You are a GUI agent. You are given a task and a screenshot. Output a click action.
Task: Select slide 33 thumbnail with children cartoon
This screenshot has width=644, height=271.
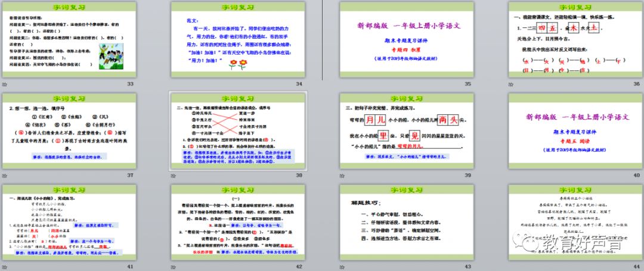(x=69, y=40)
